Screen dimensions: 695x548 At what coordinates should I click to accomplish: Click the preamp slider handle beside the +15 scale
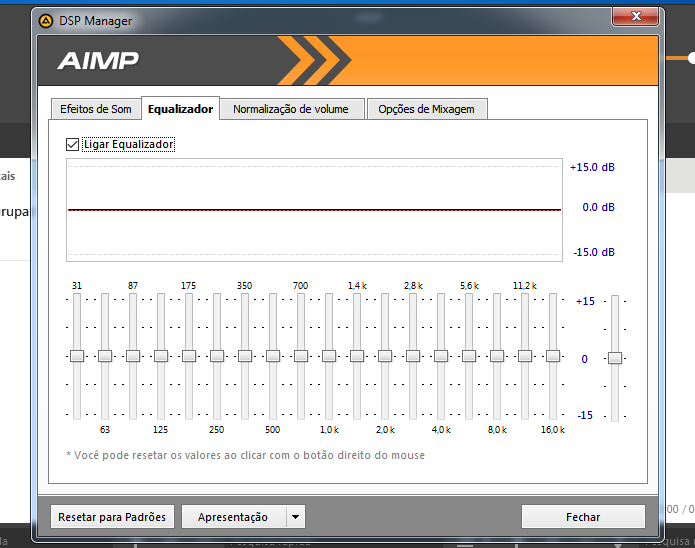coord(615,358)
